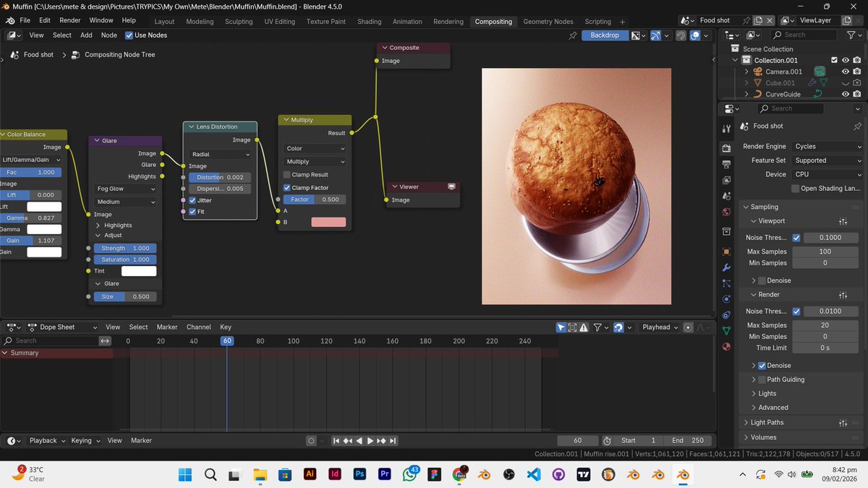The width and height of the screenshot is (868, 488).
Task: Disable Clamp Factor in Multiply node
Action: pyautogui.click(x=286, y=188)
